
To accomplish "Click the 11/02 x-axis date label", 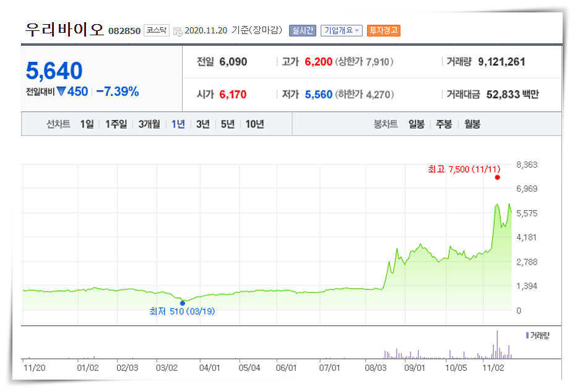I will point(493,368).
